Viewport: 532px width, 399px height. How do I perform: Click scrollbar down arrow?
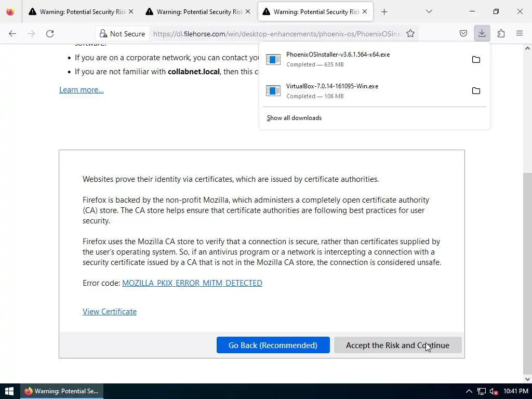pyautogui.click(x=527, y=379)
